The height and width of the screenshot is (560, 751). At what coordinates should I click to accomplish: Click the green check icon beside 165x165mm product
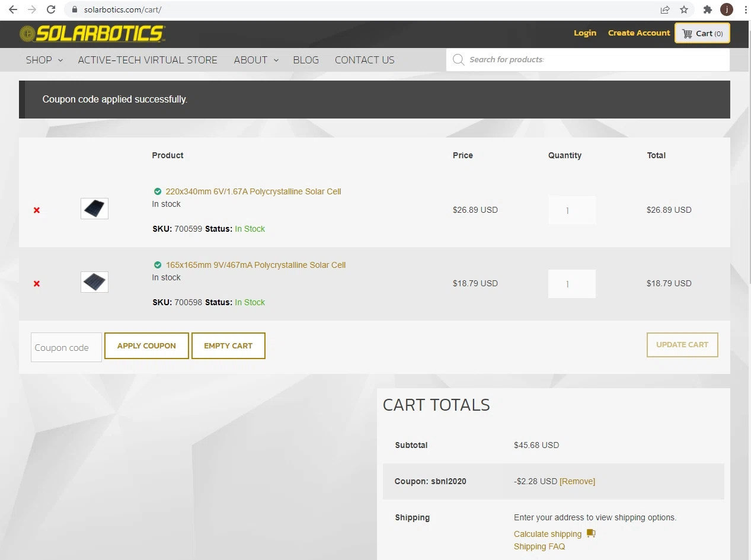[x=158, y=265]
